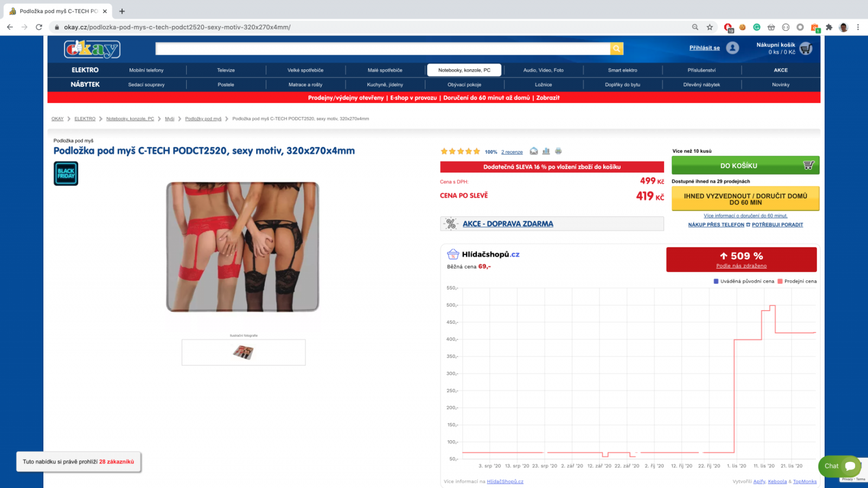The height and width of the screenshot is (488, 868).
Task: Toggle the 'Uváděná původní cena' legend series
Action: tap(743, 281)
